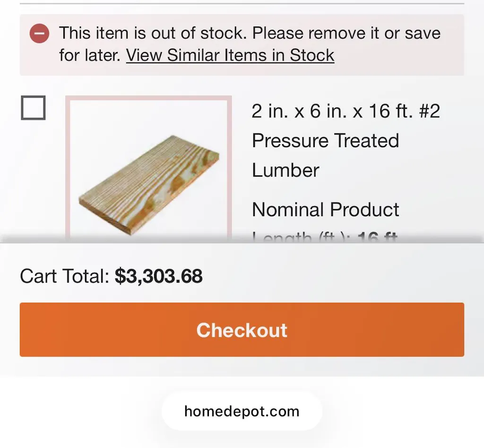
Task: Click the $3,303.68 cart total amount
Action: click(159, 276)
